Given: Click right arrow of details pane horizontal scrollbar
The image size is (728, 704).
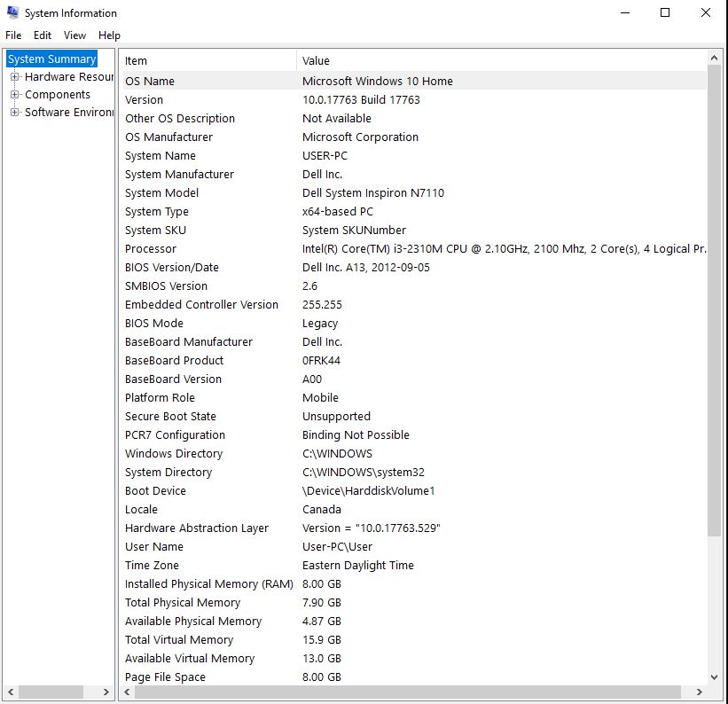Looking at the screenshot, I should click(x=700, y=692).
